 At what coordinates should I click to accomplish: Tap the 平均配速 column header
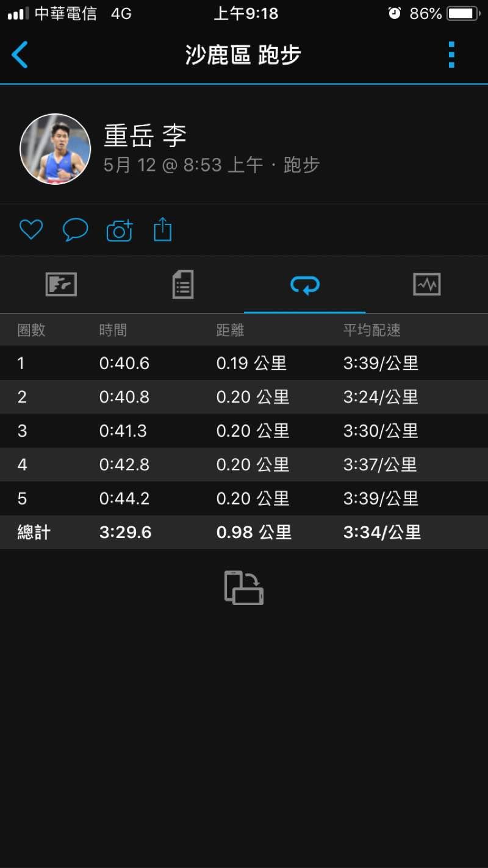(x=371, y=330)
